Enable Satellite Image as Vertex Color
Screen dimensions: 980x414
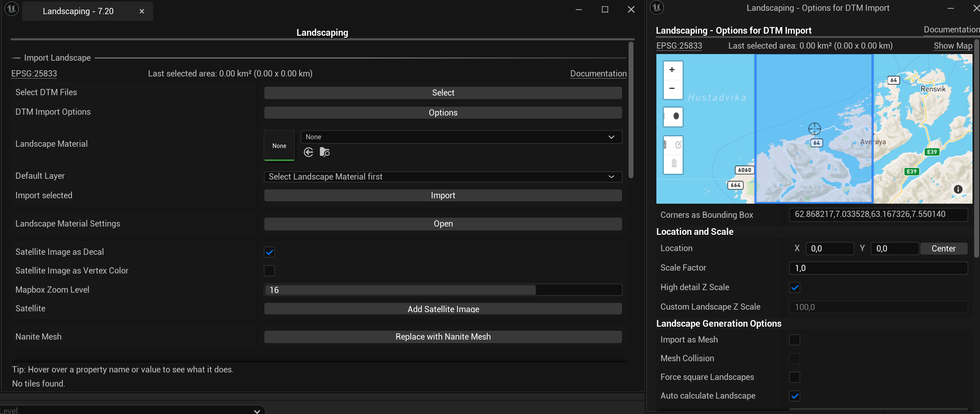click(269, 271)
